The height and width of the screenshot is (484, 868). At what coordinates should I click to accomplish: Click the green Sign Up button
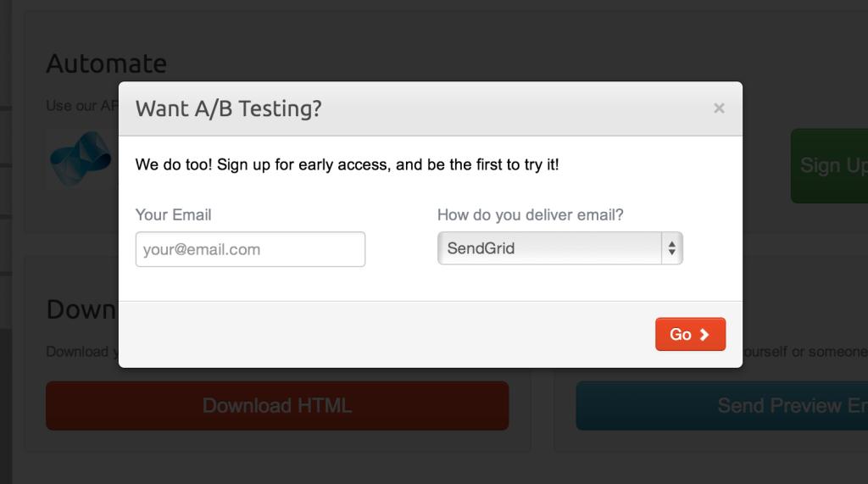tap(829, 165)
